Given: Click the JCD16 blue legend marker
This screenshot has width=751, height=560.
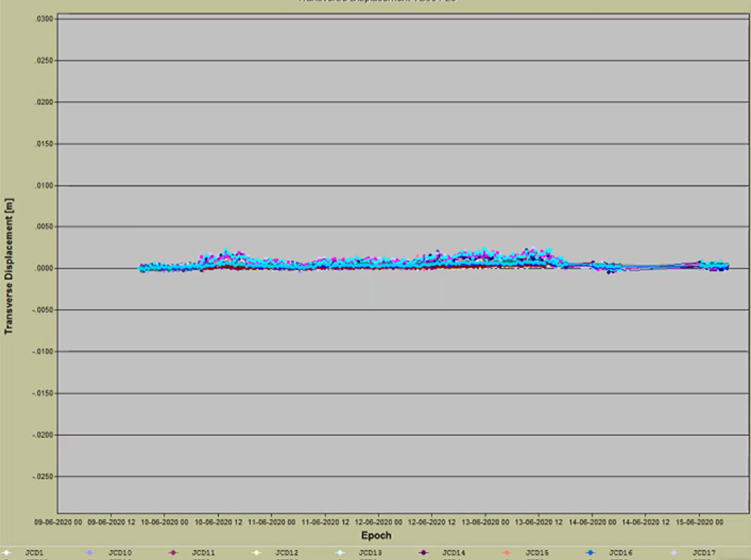Looking at the screenshot, I should [x=591, y=553].
